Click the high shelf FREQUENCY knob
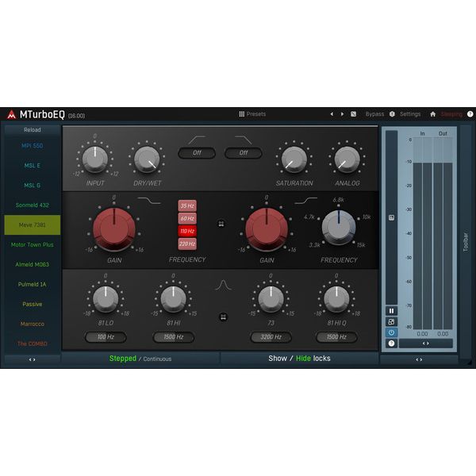The height and width of the screenshot is (476, 476). click(339, 227)
